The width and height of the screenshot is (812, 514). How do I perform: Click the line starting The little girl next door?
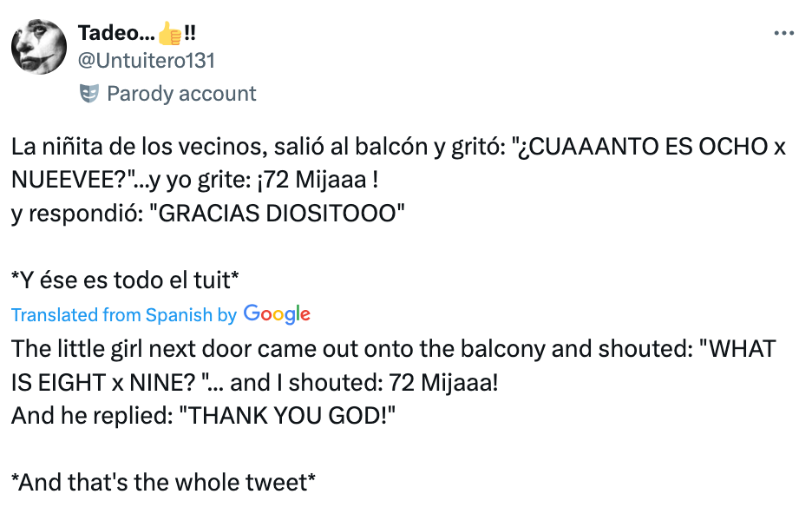pyautogui.click(x=393, y=349)
